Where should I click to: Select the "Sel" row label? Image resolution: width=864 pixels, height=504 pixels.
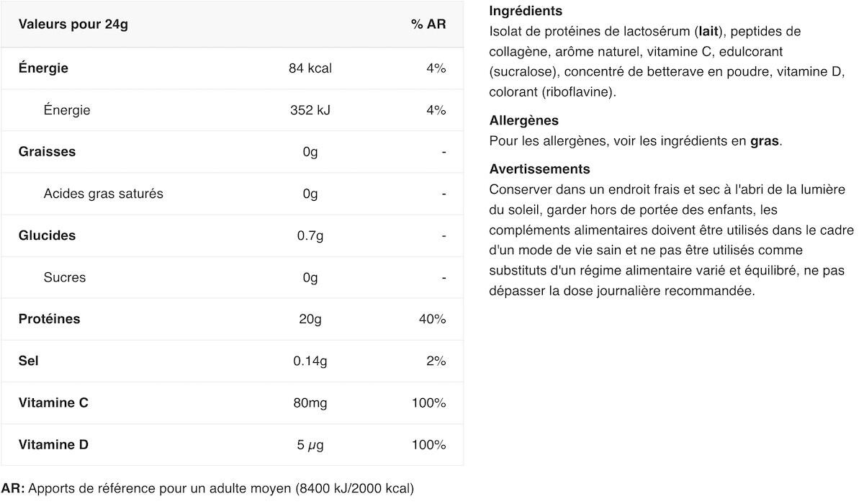29,361
